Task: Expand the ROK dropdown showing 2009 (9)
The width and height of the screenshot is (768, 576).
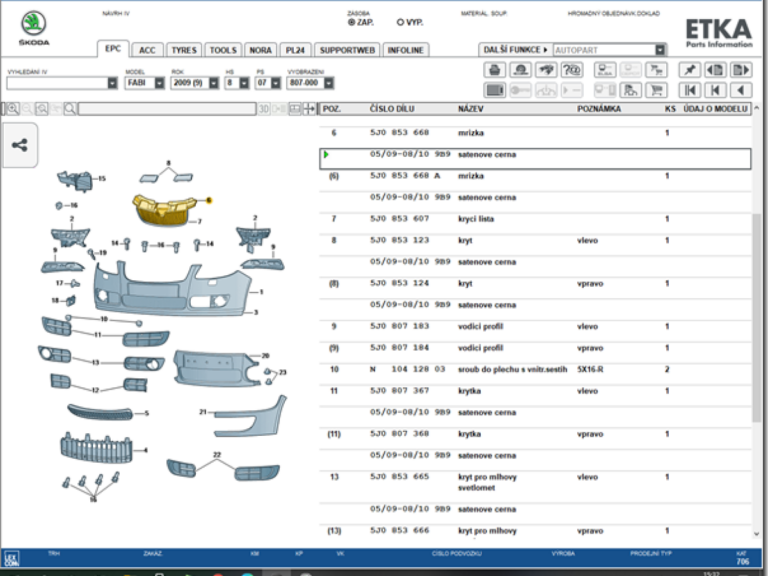Action: 212,83
